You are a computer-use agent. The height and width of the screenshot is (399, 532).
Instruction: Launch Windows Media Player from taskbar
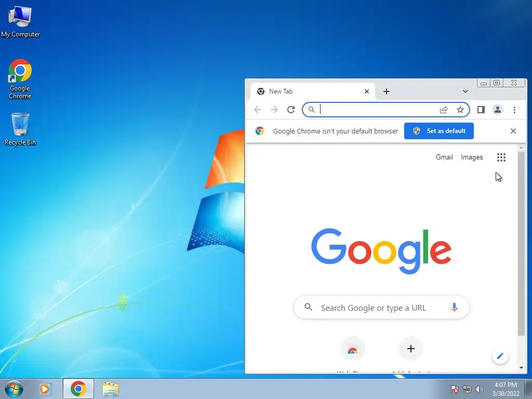[45, 389]
